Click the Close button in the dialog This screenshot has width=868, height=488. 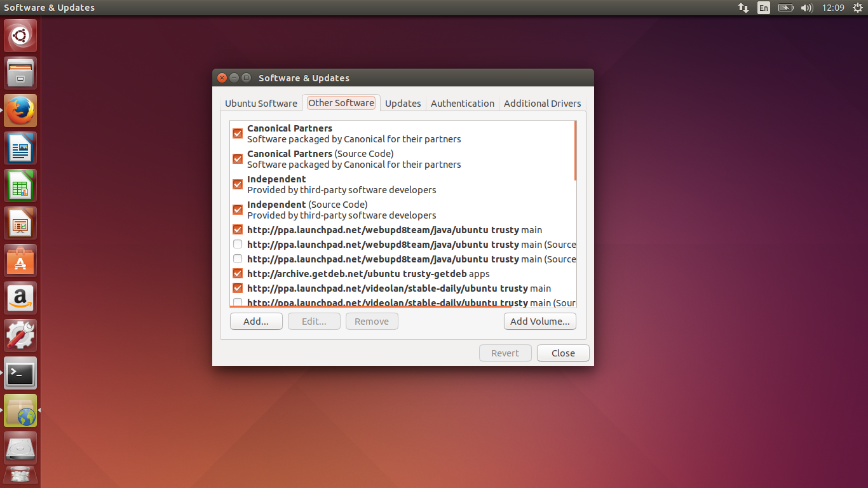[x=563, y=353]
